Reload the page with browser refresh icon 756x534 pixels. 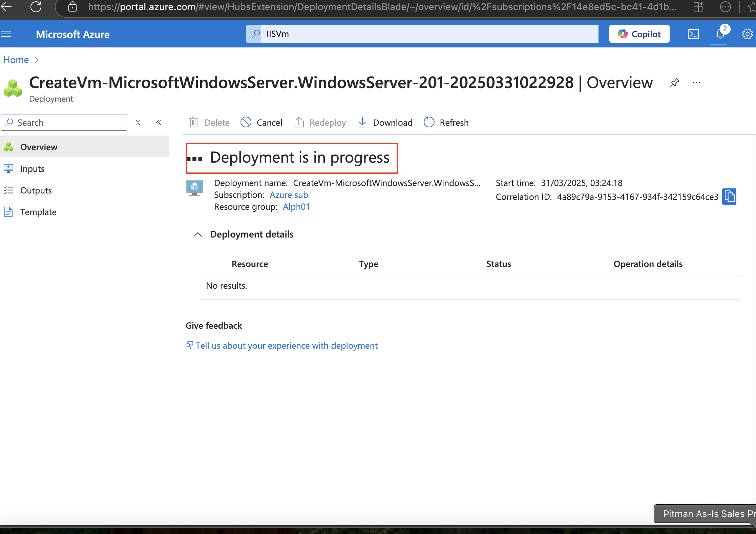(x=36, y=6)
